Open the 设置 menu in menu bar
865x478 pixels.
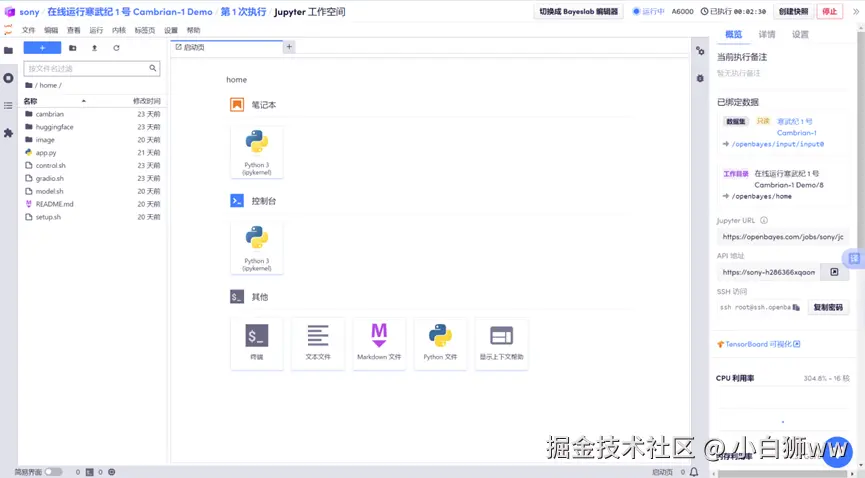171,30
